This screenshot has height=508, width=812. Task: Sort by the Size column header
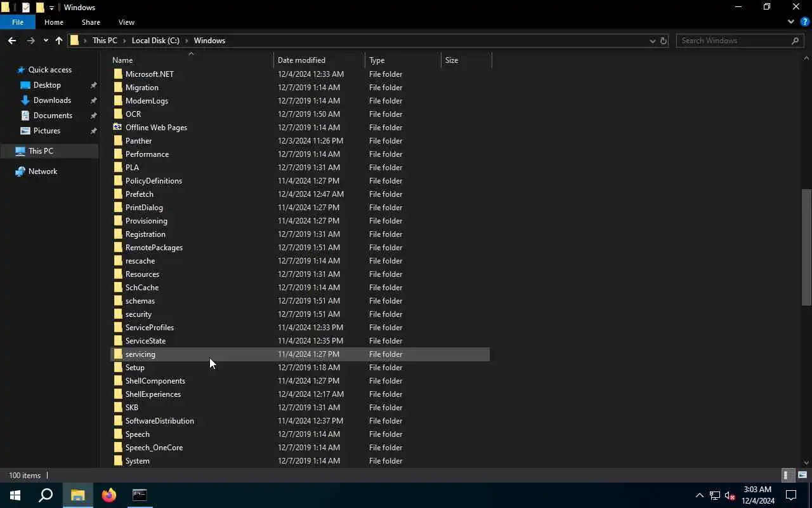[x=466, y=60]
